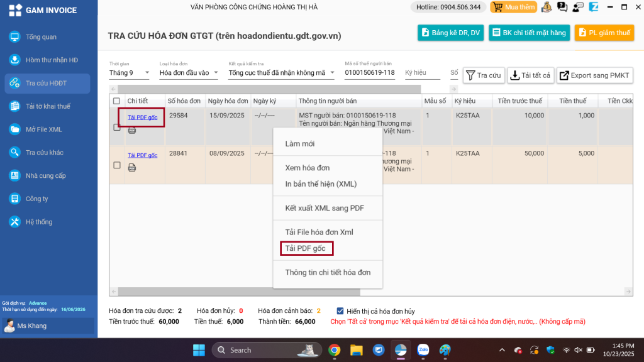Choose Tải PDF gốc from context menu

pos(306,248)
